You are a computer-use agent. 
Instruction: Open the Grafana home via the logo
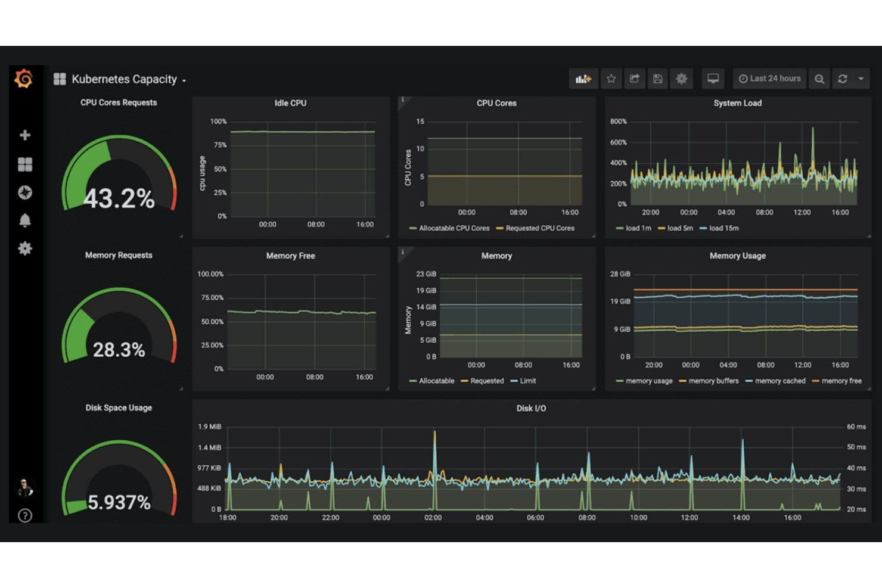(x=24, y=78)
